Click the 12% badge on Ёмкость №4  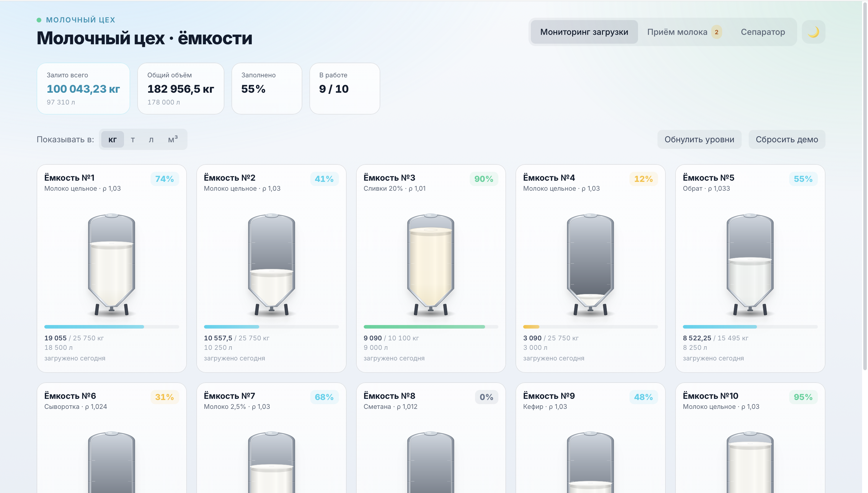[x=643, y=179]
